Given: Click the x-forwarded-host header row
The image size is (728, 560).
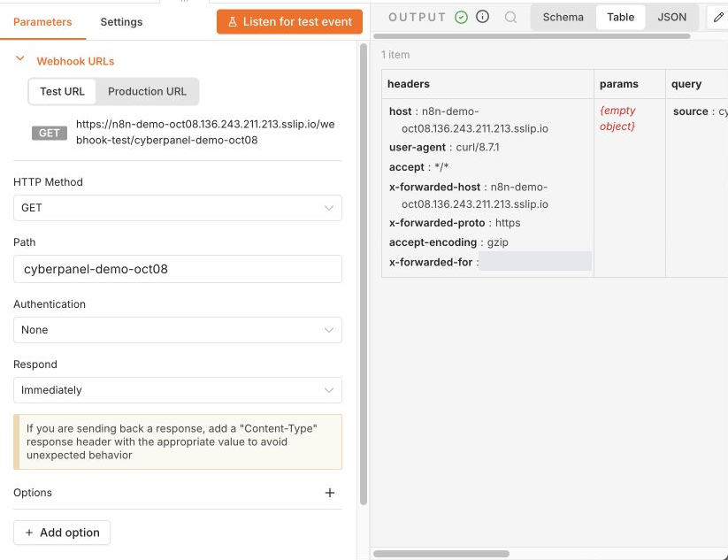Looking at the screenshot, I should pos(469,196).
